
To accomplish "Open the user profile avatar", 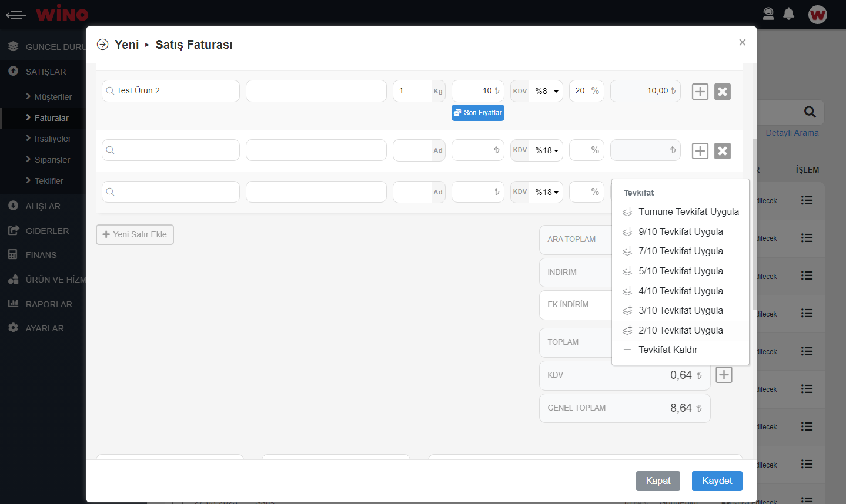I will point(817,14).
